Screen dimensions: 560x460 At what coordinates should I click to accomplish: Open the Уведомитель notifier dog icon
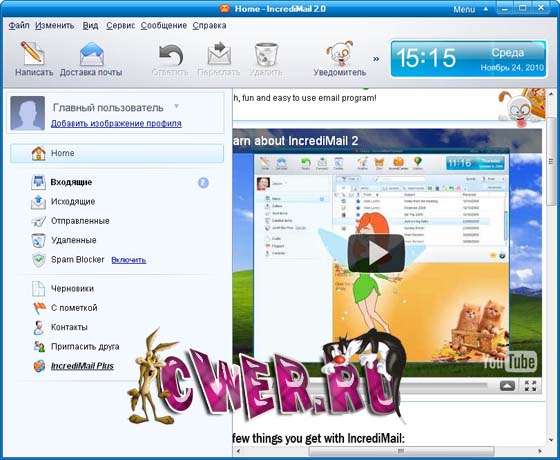point(339,53)
